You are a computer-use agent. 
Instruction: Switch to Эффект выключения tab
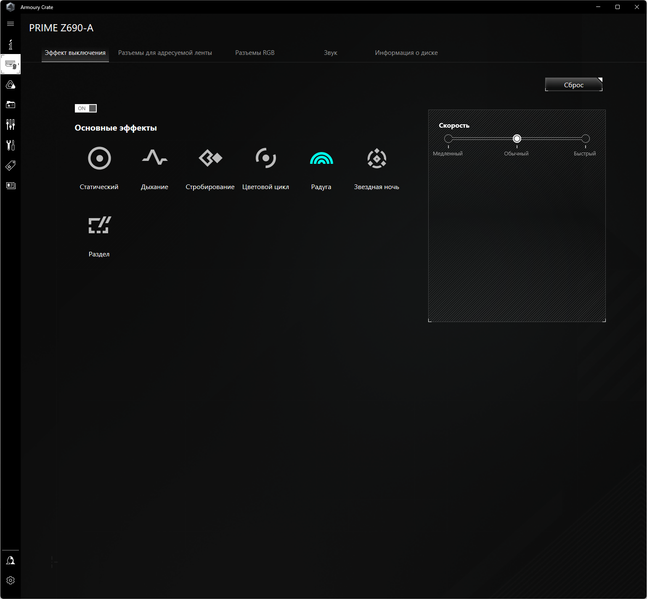75,53
